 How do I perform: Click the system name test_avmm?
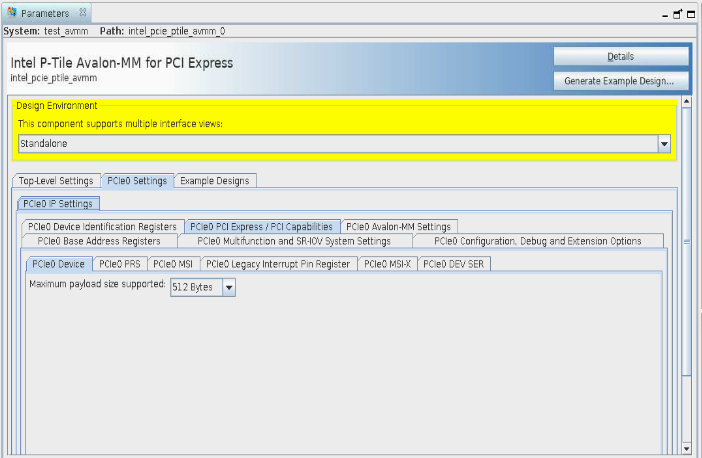click(x=66, y=31)
